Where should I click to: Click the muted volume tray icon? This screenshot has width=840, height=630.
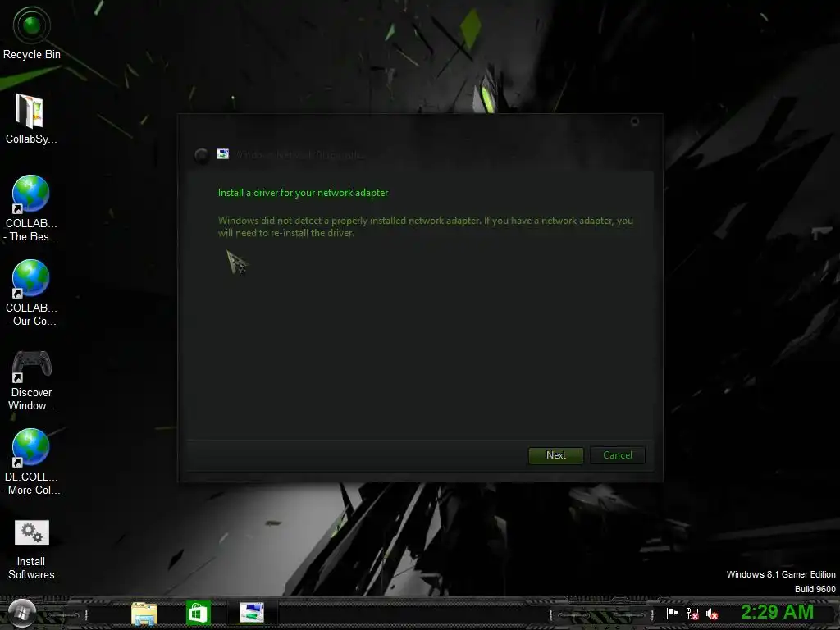tap(712, 614)
